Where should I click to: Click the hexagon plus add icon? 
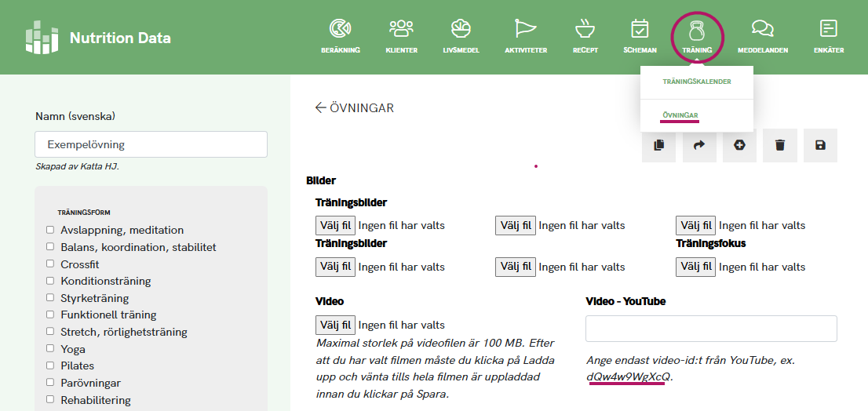coord(739,145)
